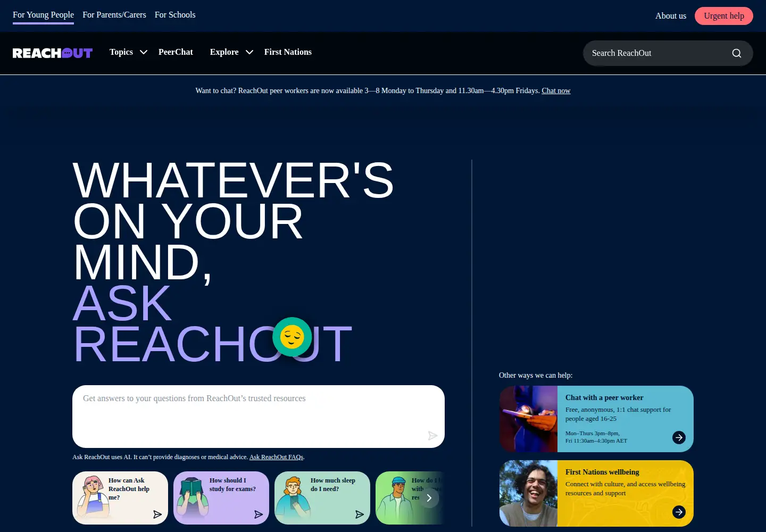Open the First Nations wellbeing photo thumbnail

(x=528, y=494)
